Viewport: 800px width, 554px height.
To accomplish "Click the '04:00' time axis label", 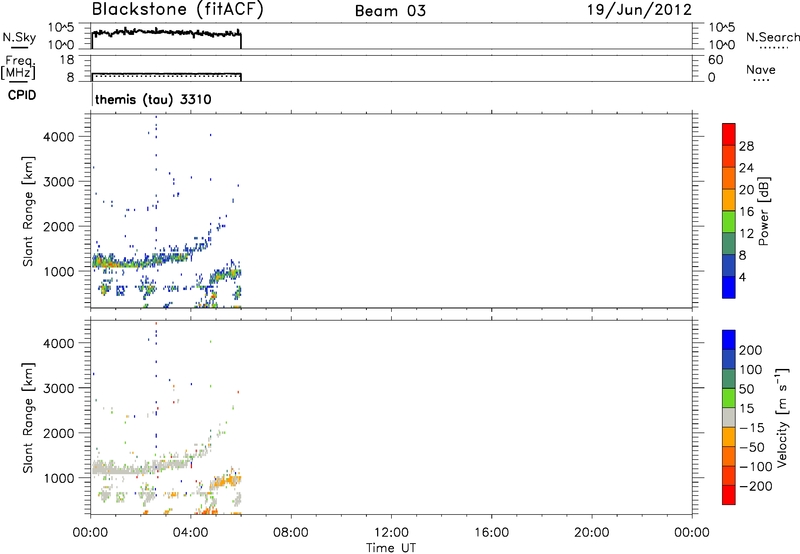I will pos(190,533).
